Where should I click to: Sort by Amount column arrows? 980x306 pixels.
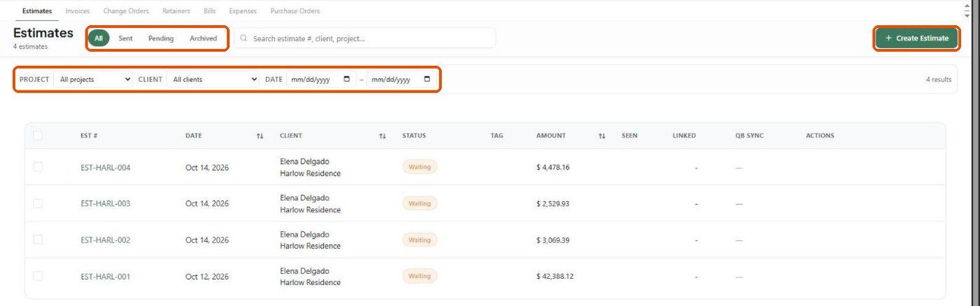coord(602,136)
